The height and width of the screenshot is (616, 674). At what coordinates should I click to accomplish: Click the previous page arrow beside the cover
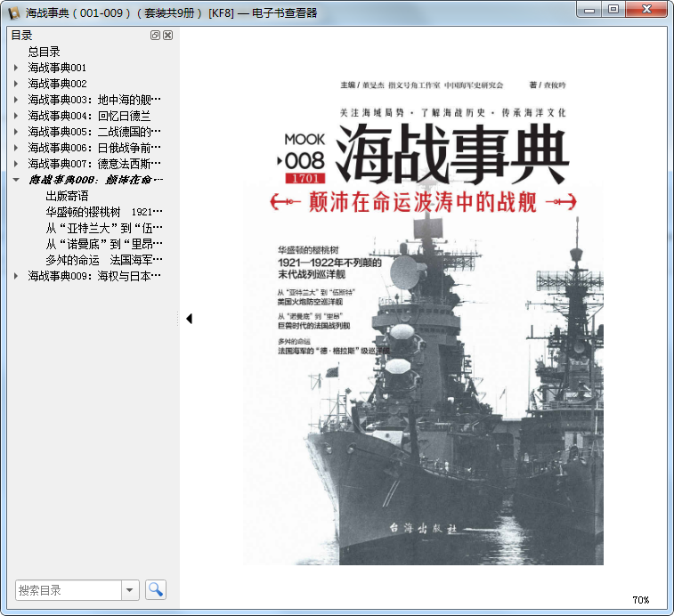click(189, 319)
